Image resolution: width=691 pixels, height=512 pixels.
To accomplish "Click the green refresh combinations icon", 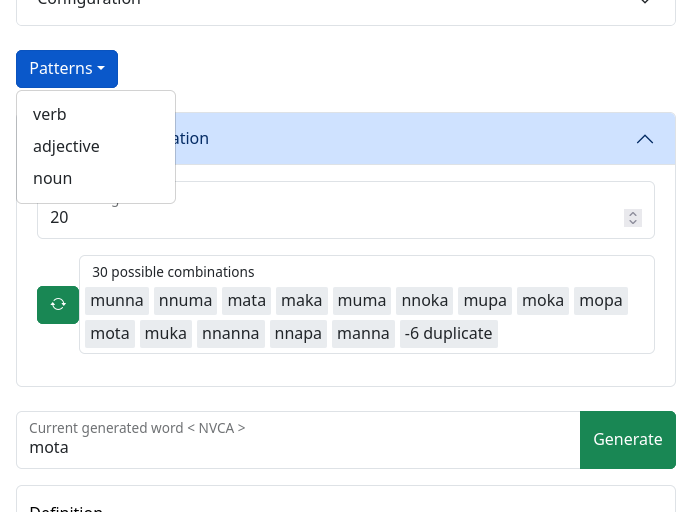I will (58, 305).
